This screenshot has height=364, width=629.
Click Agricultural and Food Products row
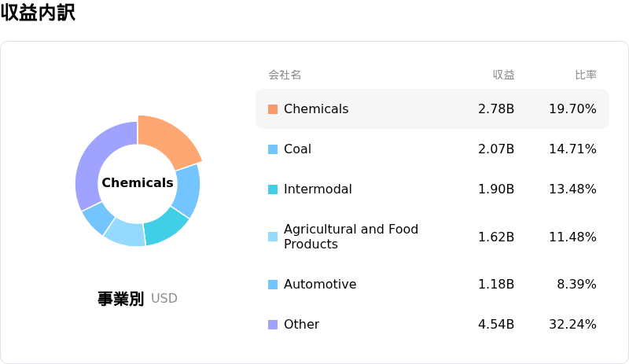pos(432,237)
